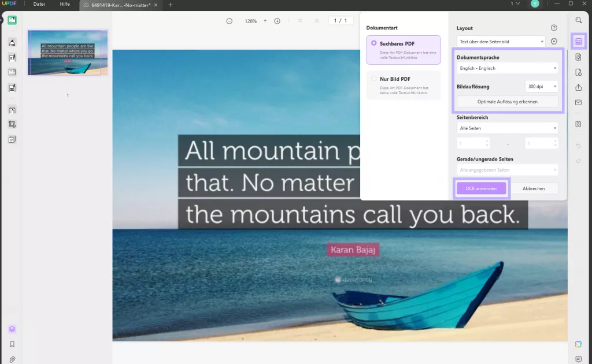Open the Organize Pages tool
The width and height of the screenshot is (592, 364).
coord(12,110)
